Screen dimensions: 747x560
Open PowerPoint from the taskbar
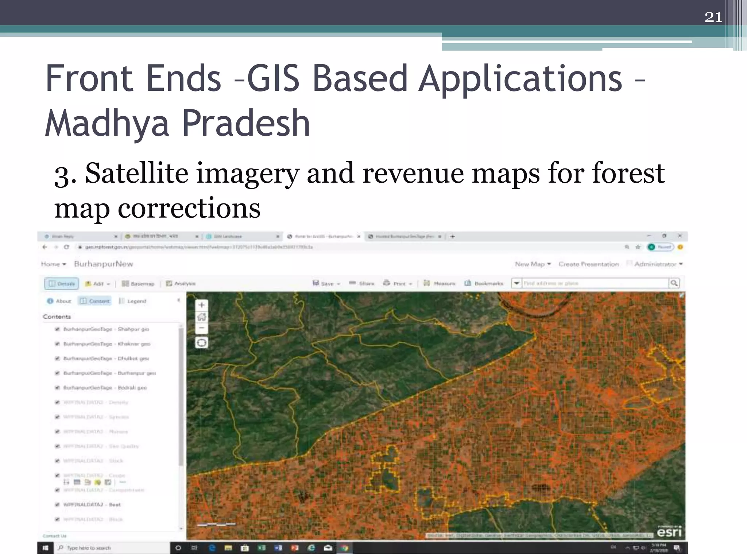pyautogui.click(x=294, y=548)
